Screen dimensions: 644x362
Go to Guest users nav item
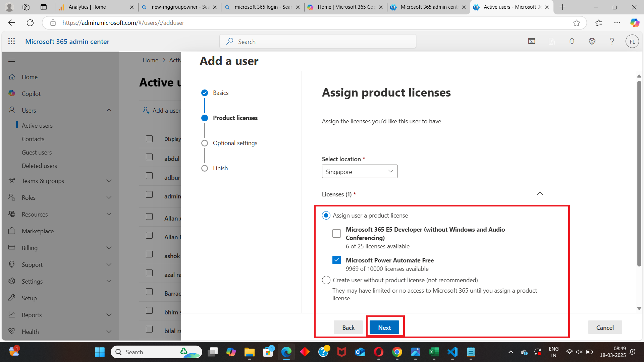tap(37, 152)
